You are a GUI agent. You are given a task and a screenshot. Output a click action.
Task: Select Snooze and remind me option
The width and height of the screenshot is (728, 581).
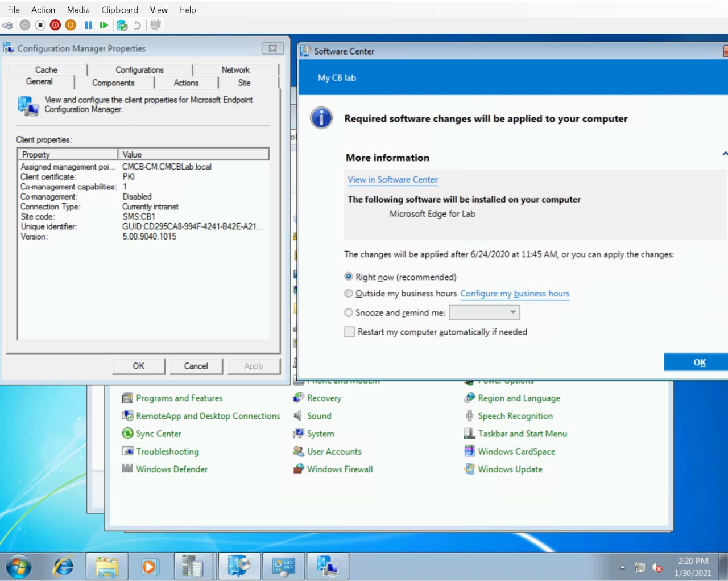click(349, 312)
